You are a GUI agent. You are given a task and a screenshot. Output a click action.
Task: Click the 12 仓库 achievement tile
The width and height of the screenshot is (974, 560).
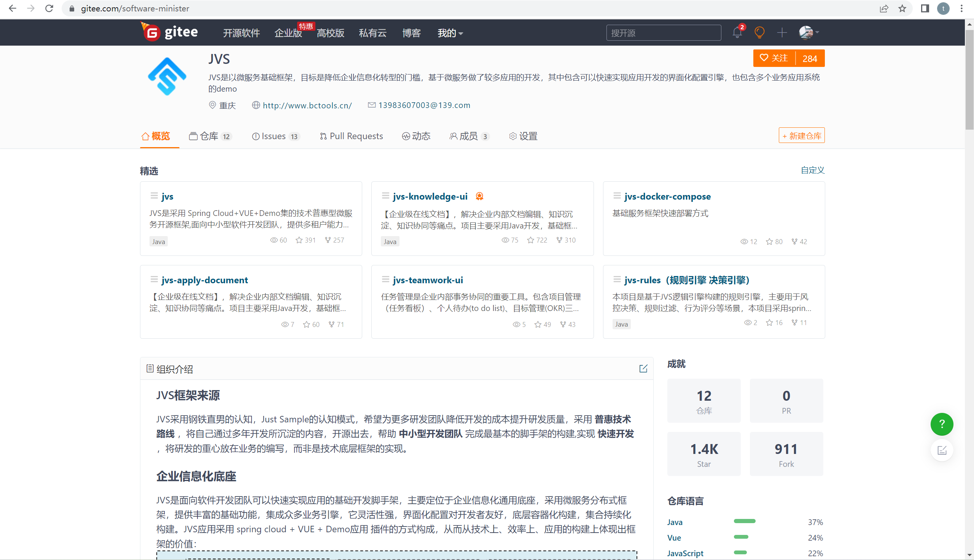pyautogui.click(x=704, y=401)
